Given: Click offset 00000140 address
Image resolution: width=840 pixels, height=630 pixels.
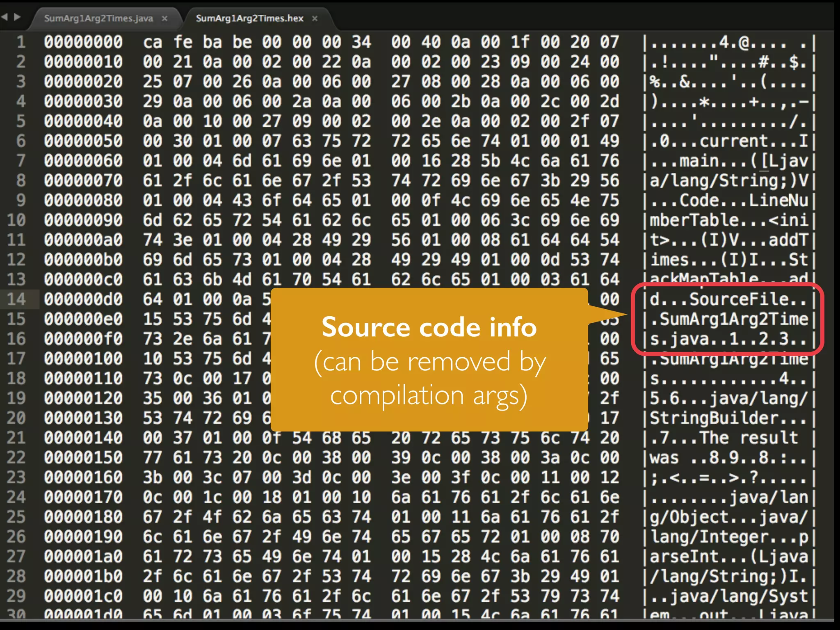Looking at the screenshot, I should [x=83, y=438].
